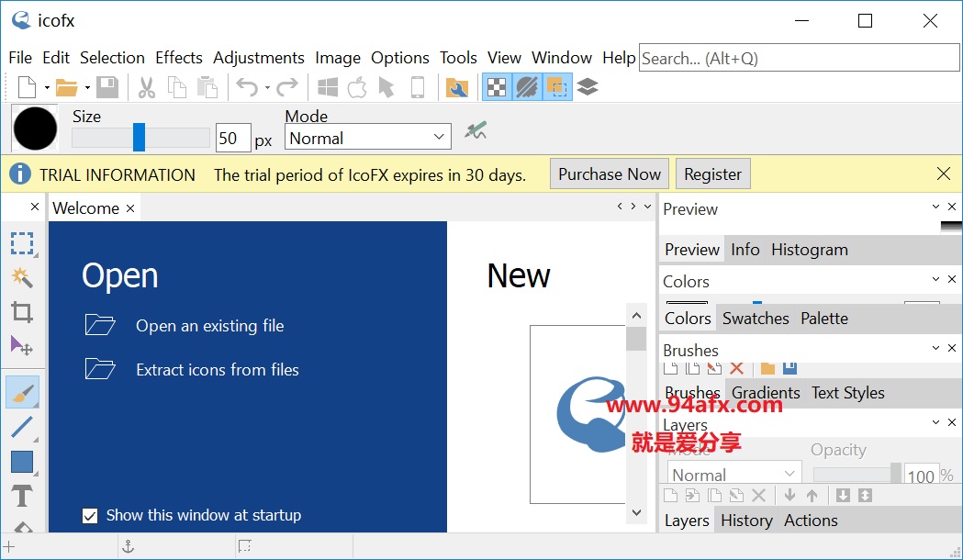
Task: Select the Rectangle shape tool
Action: (22, 462)
